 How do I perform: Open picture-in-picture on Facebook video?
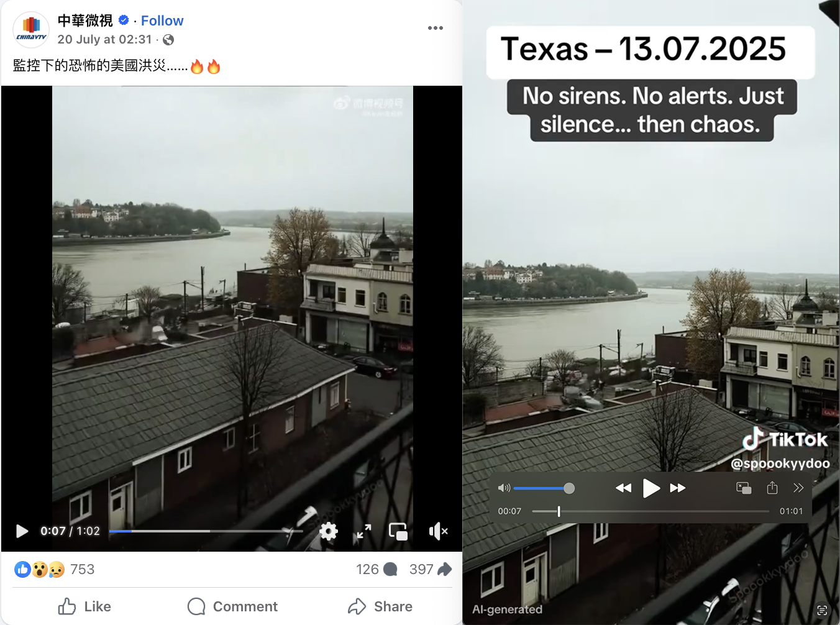398,531
